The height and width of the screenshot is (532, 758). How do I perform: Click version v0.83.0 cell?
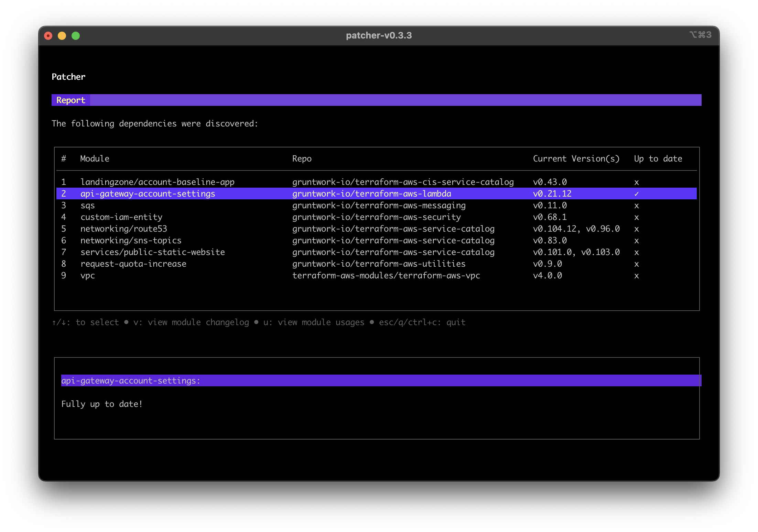[550, 240]
